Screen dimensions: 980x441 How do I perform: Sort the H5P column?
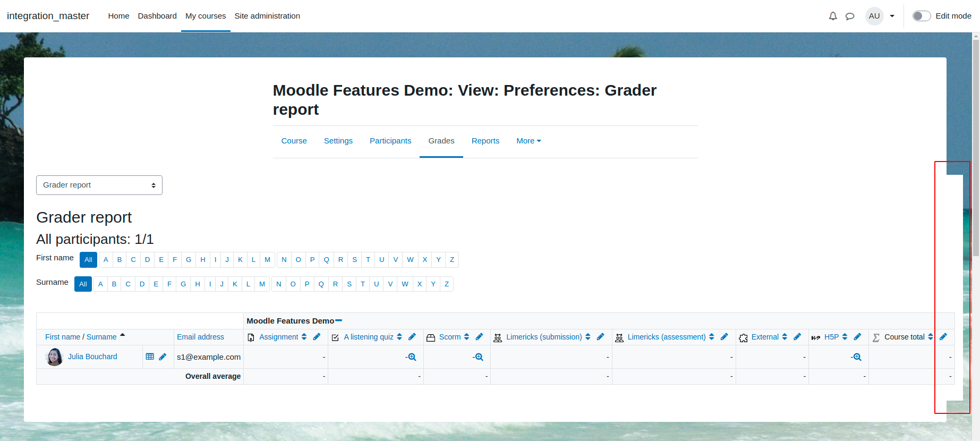coord(845,337)
